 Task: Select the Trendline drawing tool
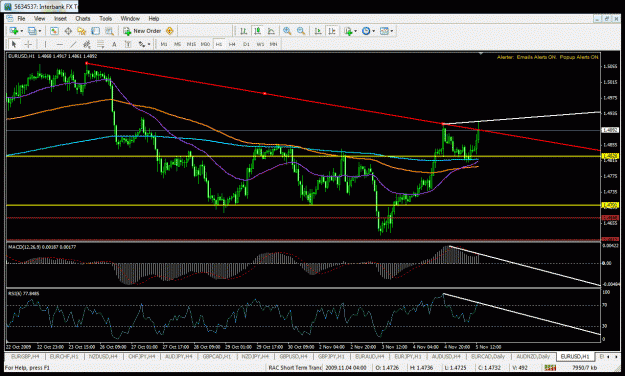tap(73, 44)
